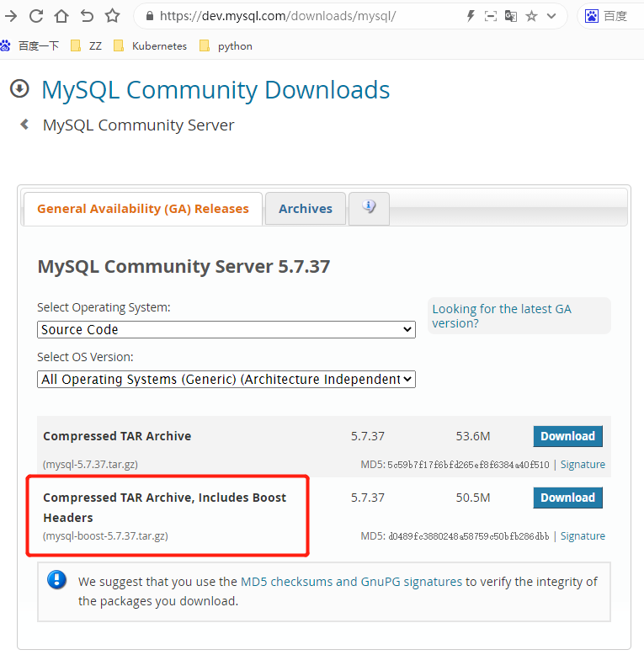
Task: Select the General Availability (GA) Releases tab
Action: [143, 209]
